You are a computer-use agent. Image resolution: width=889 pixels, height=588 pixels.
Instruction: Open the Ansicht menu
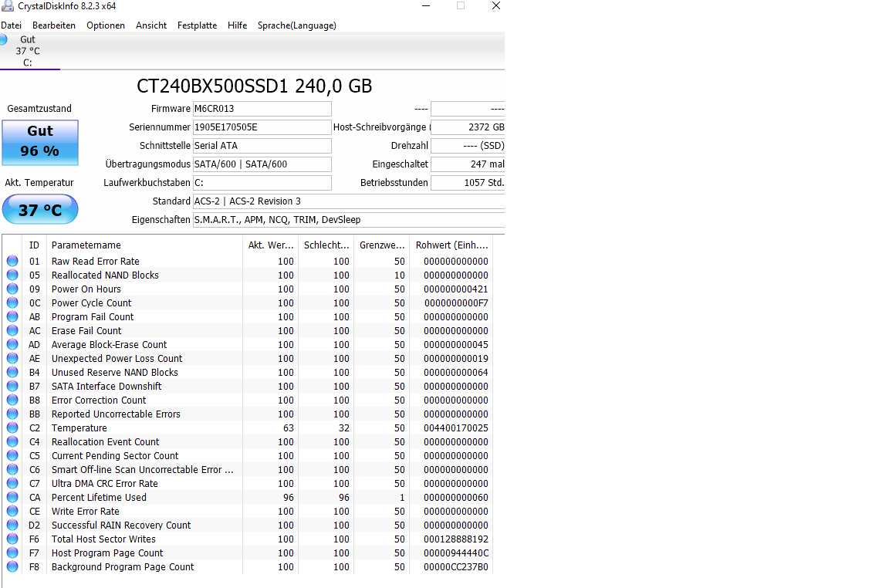(150, 25)
